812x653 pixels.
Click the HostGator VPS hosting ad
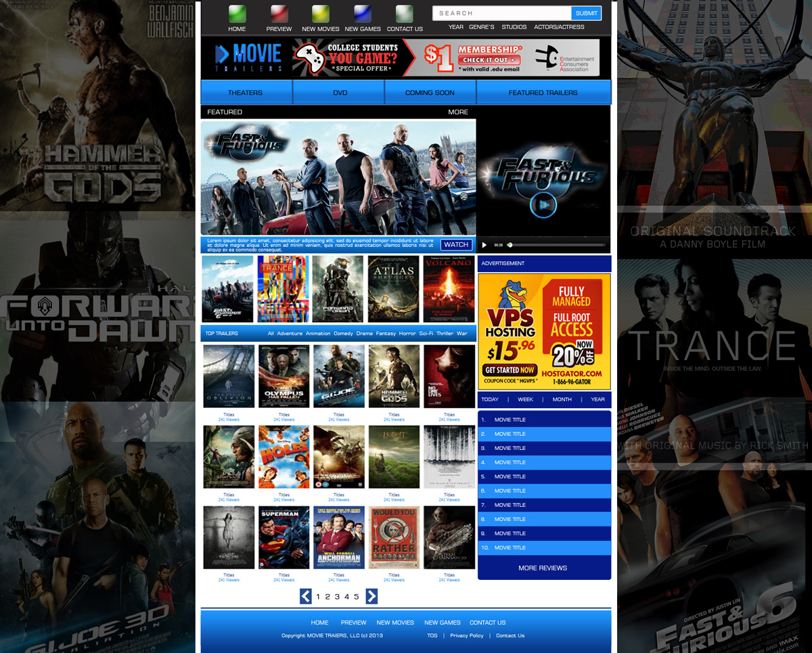[x=544, y=331]
